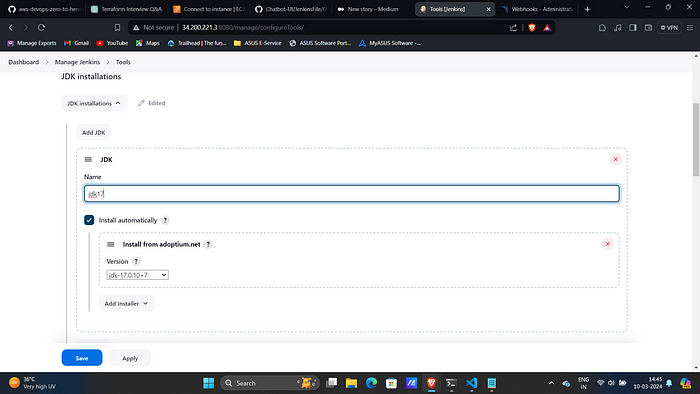Collapse the JDK installations section
The width and height of the screenshot is (700, 394).
(94, 103)
